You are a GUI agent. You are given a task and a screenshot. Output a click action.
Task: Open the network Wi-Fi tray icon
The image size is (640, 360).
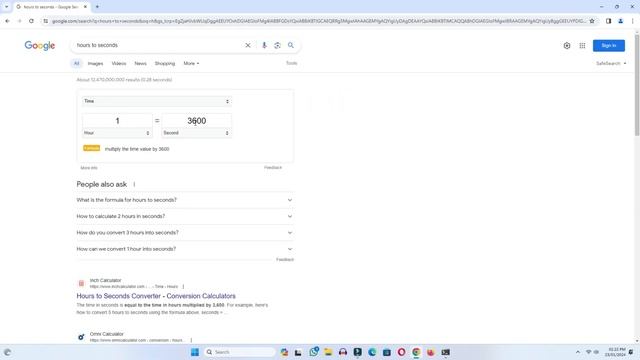coord(589,352)
